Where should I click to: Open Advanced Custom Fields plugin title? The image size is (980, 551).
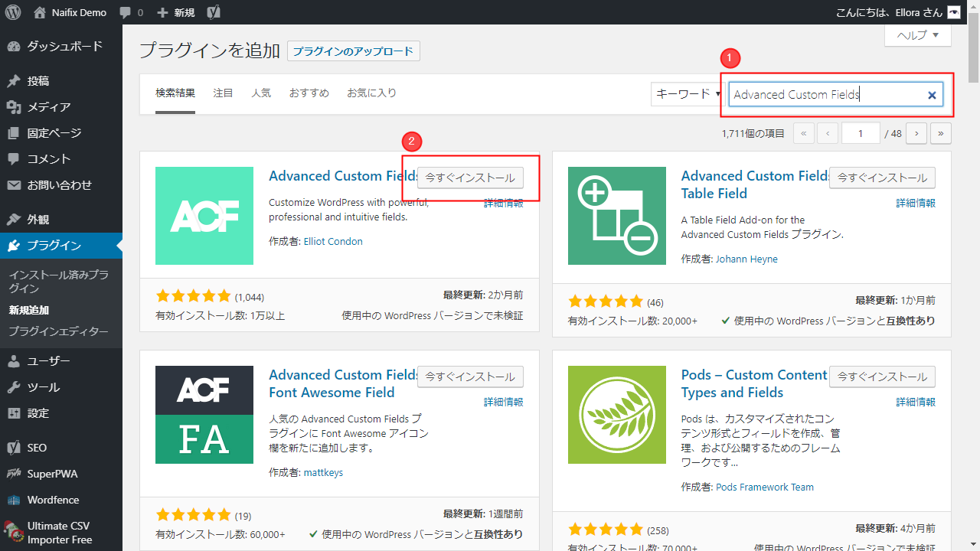[x=343, y=176]
